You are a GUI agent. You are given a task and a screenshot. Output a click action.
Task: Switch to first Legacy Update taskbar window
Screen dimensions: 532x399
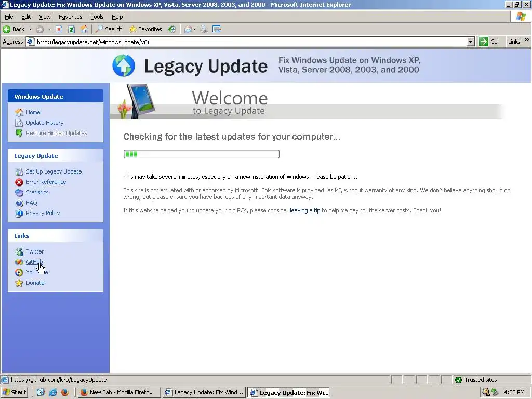click(x=204, y=392)
